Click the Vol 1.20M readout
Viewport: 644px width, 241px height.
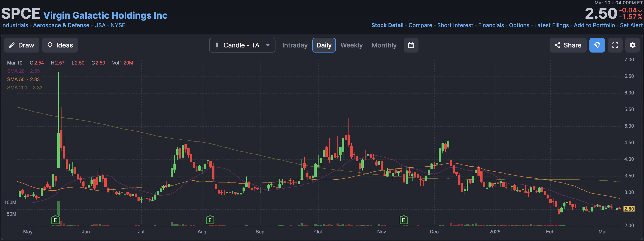click(123, 63)
